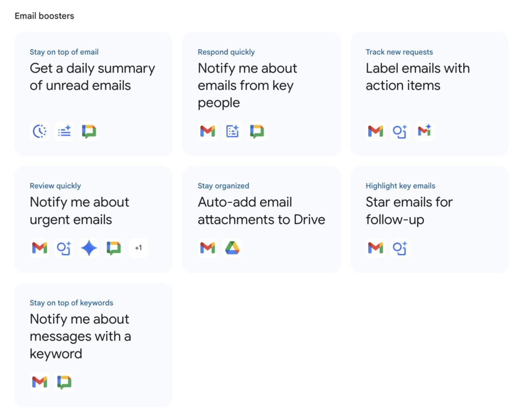Select the Google Chat icon on the daily summary card
Image resolution: width=523 pixels, height=420 pixels.
89,131
